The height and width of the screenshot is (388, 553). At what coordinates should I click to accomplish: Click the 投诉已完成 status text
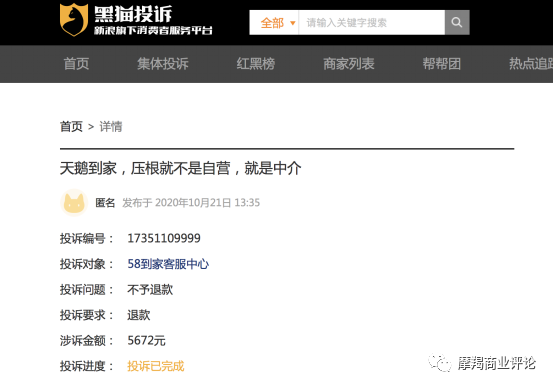point(156,366)
